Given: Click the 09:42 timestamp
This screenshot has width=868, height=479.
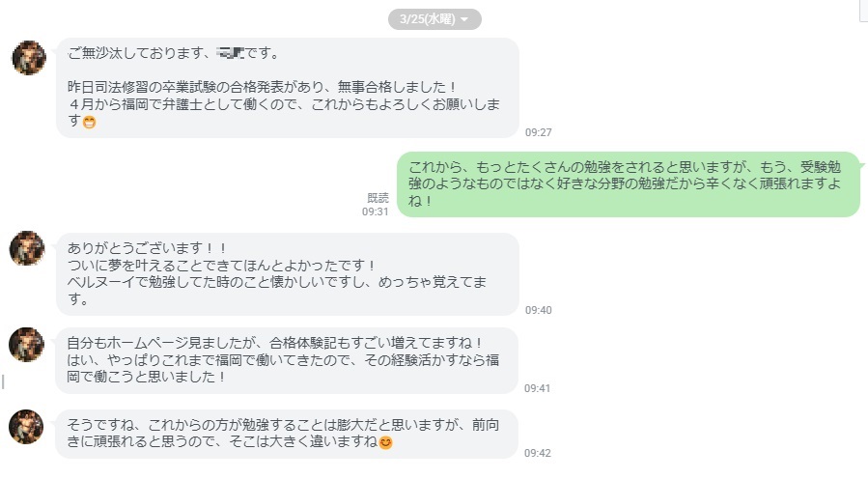Looking at the screenshot, I should pyautogui.click(x=538, y=452).
